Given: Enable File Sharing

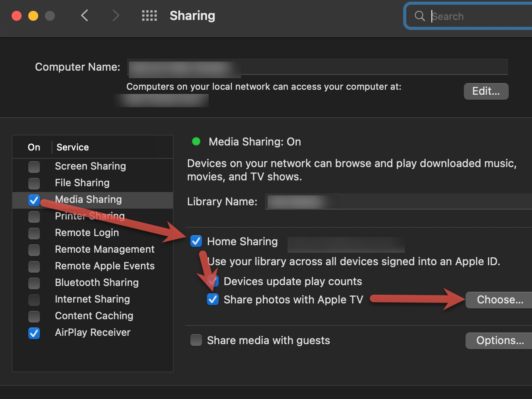Looking at the screenshot, I should pyautogui.click(x=34, y=183).
